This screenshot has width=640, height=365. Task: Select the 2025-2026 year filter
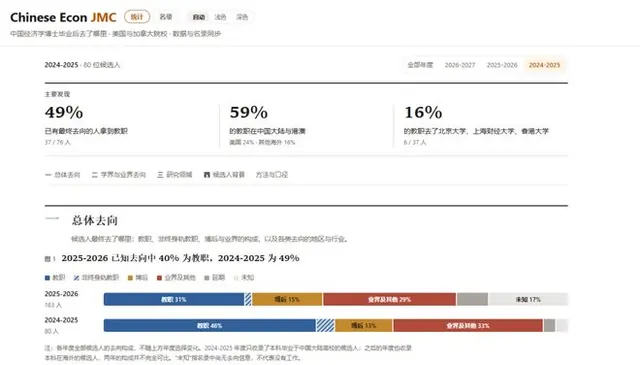click(502, 65)
